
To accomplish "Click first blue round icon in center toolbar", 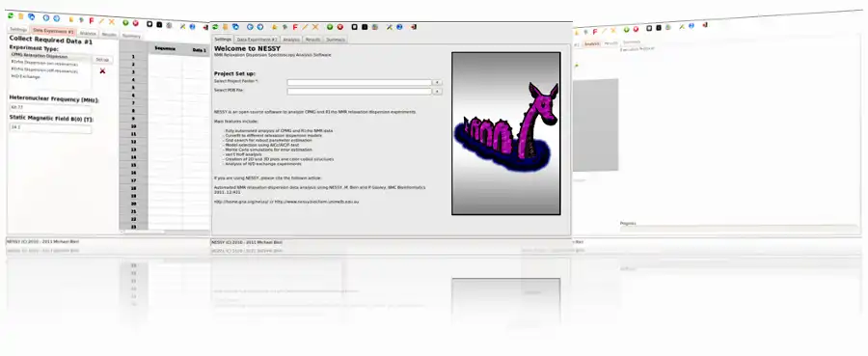I will (x=250, y=27).
